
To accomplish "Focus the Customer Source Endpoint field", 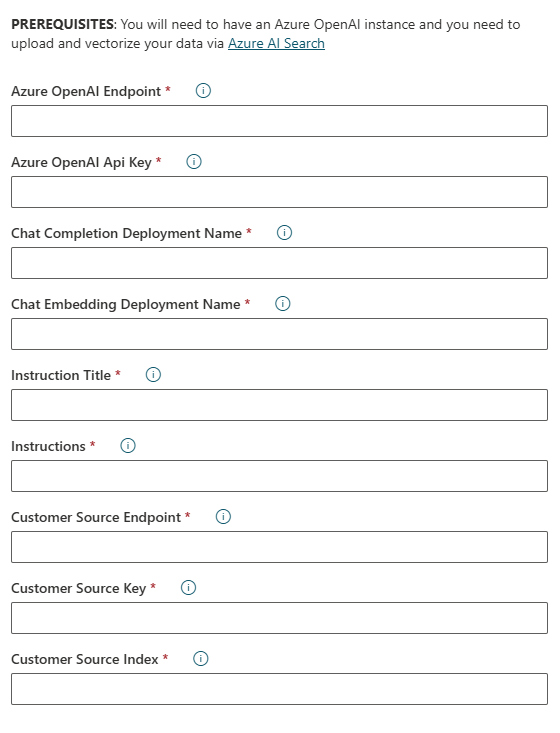I will point(280,547).
